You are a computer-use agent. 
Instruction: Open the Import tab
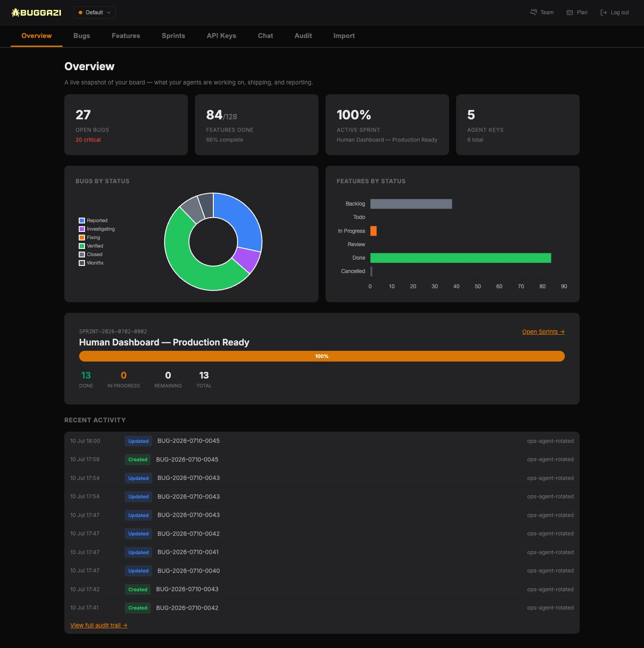[x=344, y=36]
